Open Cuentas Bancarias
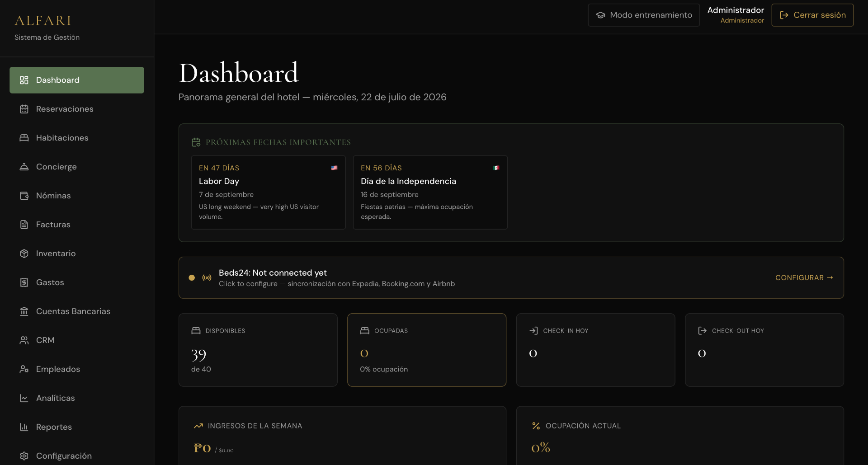The width and height of the screenshot is (868, 465). click(x=77, y=311)
